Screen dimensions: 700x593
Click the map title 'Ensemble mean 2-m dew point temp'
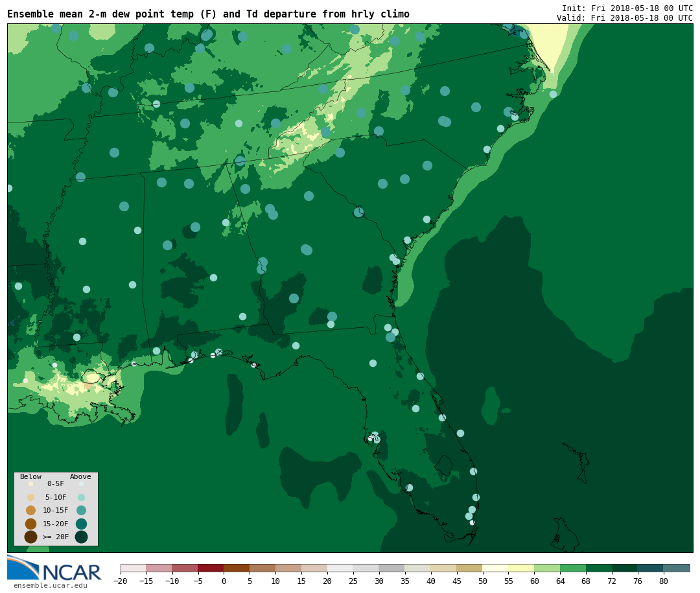[x=101, y=14]
